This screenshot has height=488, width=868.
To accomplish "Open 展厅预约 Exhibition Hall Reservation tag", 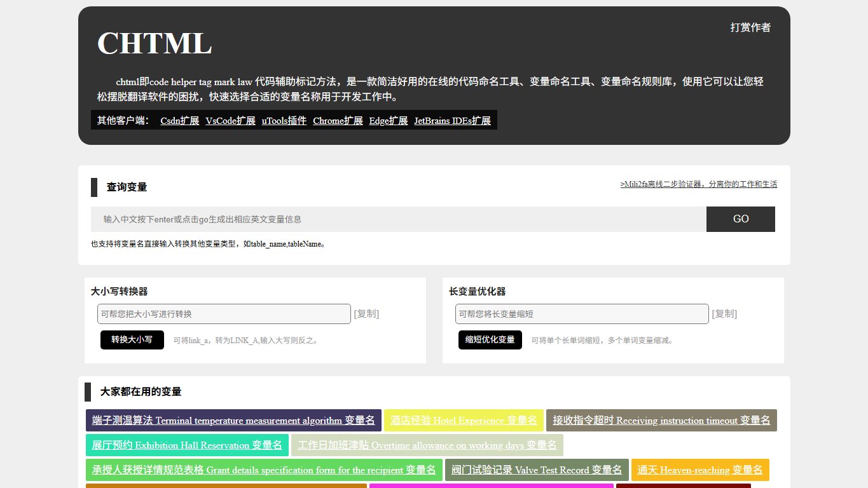I will pyautogui.click(x=187, y=445).
